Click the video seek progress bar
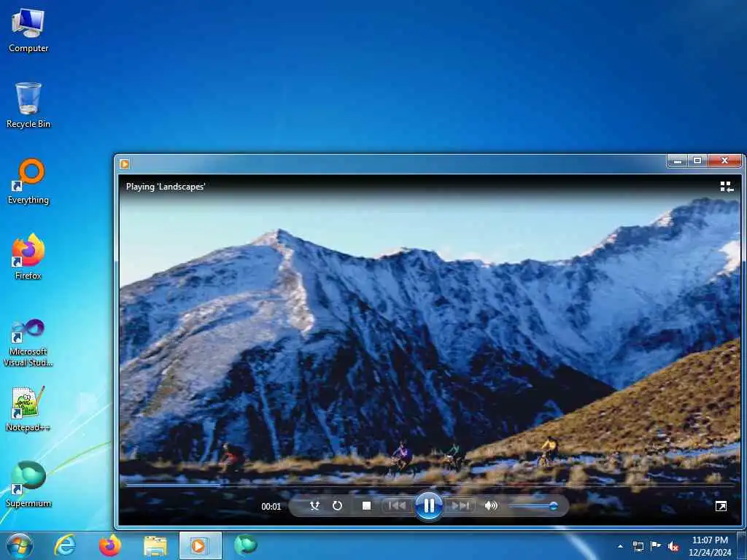Screen dimensions: 747x560 [x=429, y=485]
